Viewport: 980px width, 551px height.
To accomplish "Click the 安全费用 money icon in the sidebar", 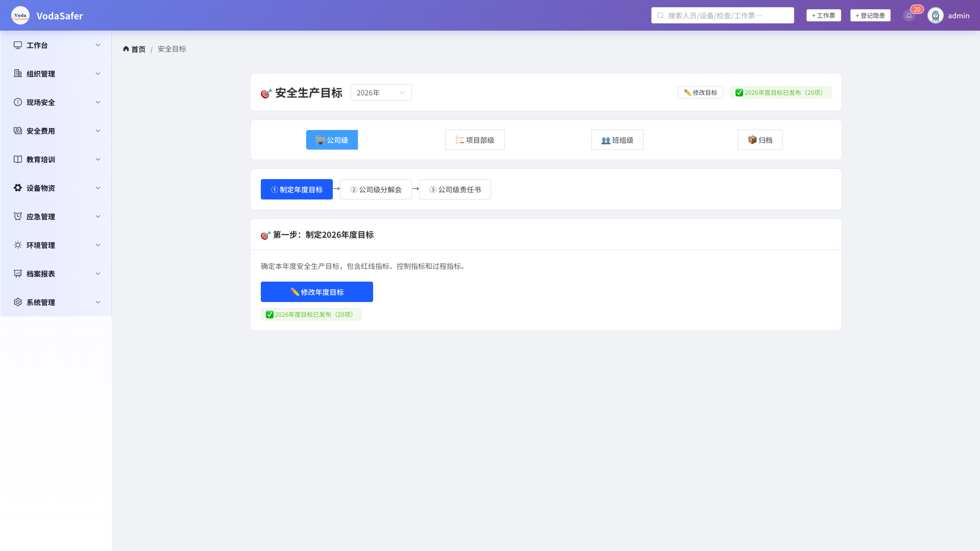I will pos(18,131).
